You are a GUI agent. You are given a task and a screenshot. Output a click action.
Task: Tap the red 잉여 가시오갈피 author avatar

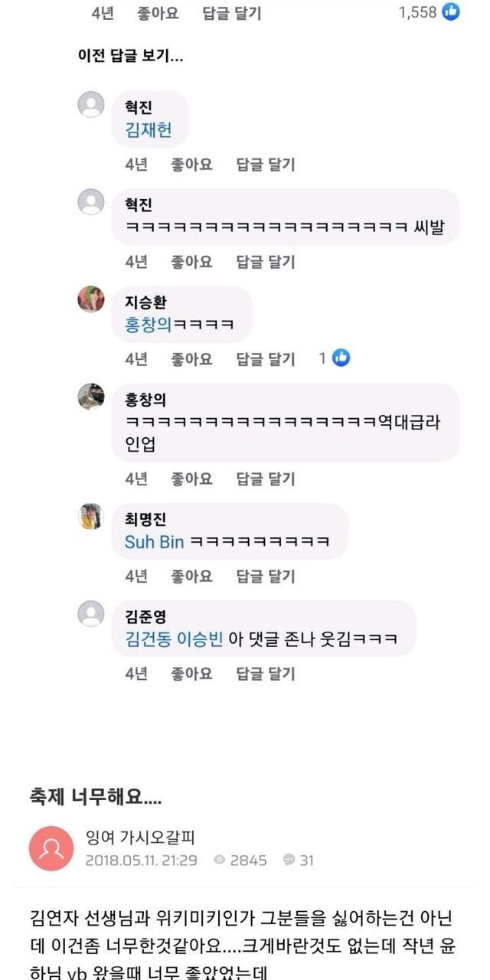tap(51, 850)
